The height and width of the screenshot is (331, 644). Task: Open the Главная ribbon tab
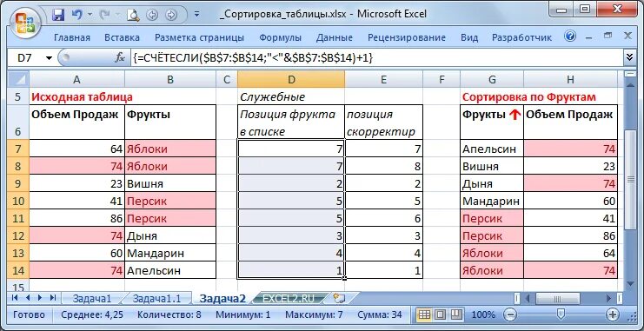pyautogui.click(x=72, y=37)
